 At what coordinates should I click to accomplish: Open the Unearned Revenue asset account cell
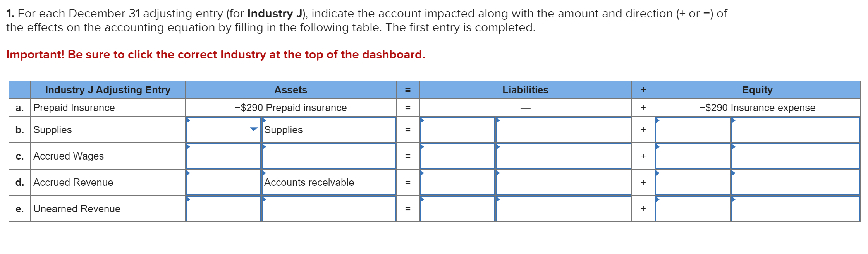(328, 209)
